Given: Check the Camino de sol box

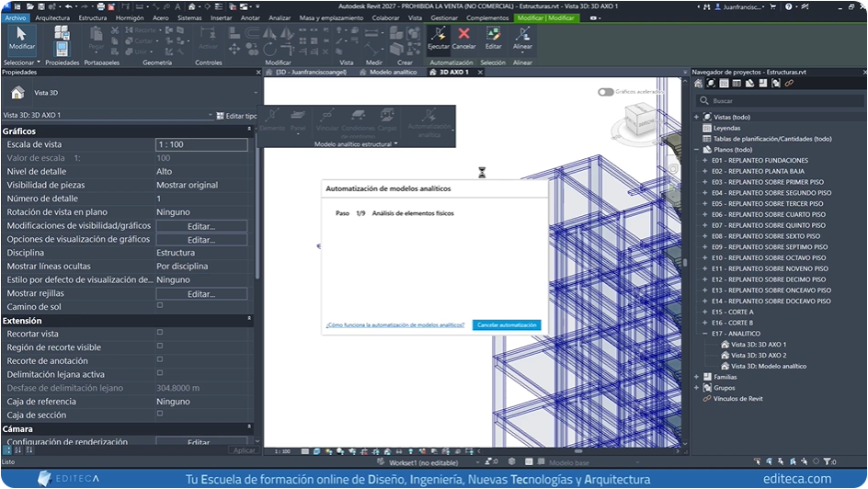Looking at the screenshot, I should 160,306.
